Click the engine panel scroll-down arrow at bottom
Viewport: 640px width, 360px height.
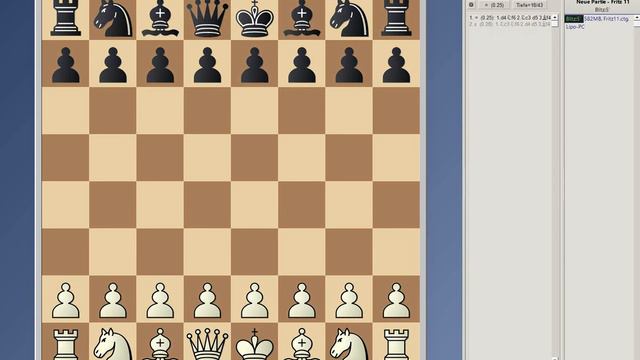coord(555,358)
